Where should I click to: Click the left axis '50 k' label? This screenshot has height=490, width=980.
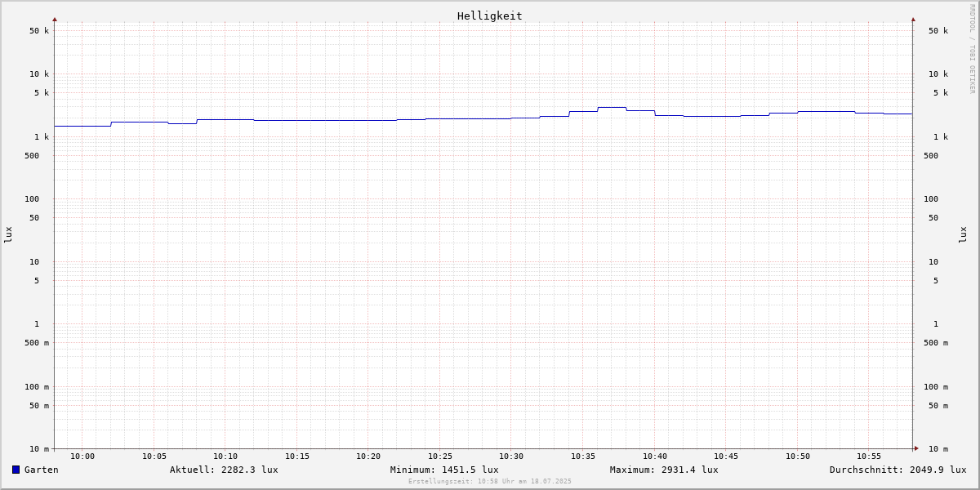point(39,31)
